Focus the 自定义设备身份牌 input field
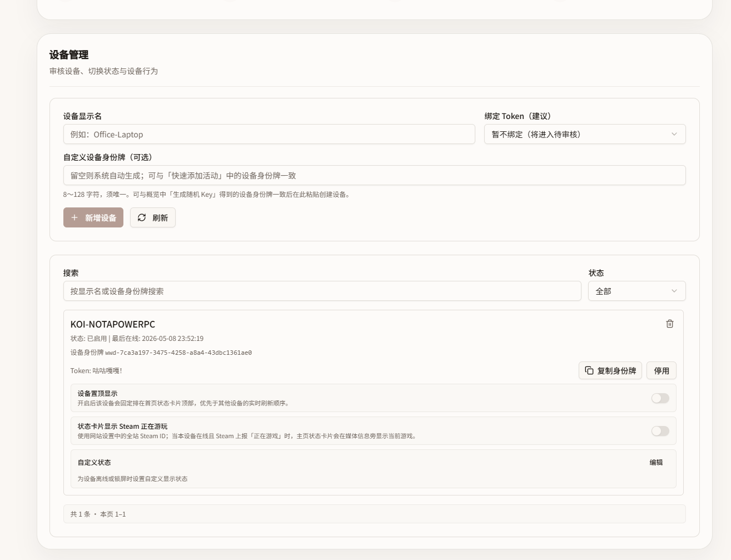 (x=375, y=175)
